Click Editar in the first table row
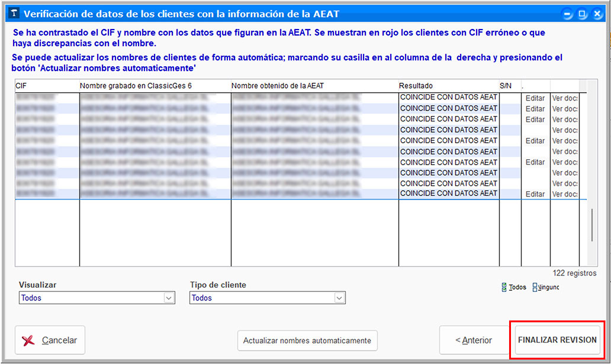Screen dimensions: 611x364 535,98
